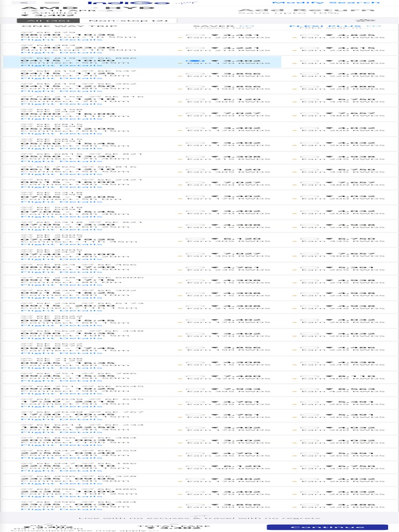Click the IndiGo logo in header
Image resolution: width=399 pixels, height=532 pixels.
pyautogui.click(x=129, y=3)
